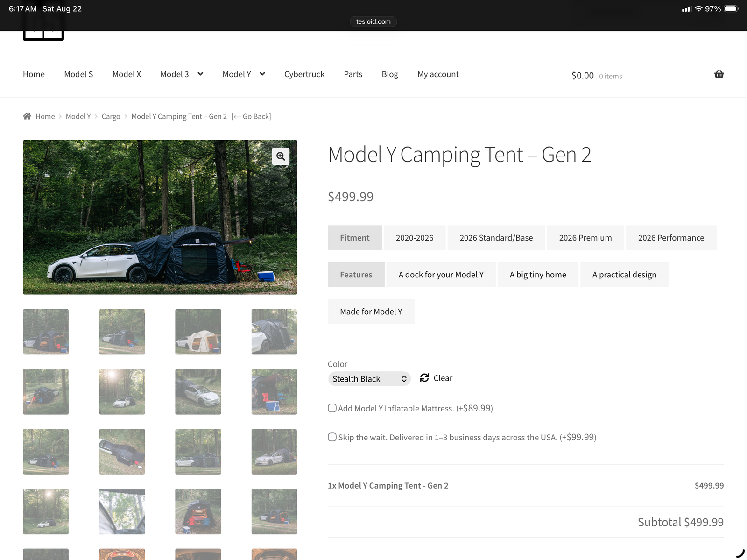This screenshot has width=747, height=560.
Task: Open Blog in the navigation menu
Action: tap(390, 74)
